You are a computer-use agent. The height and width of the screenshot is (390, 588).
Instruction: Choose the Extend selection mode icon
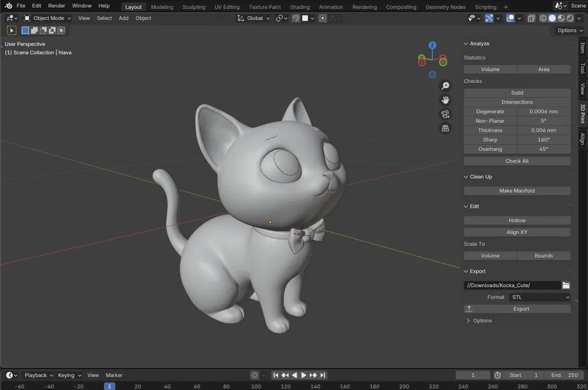click(x=34, y=31)
